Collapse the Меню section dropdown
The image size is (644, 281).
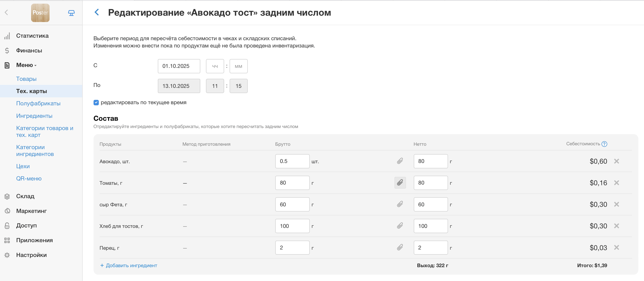coord(26,65)
